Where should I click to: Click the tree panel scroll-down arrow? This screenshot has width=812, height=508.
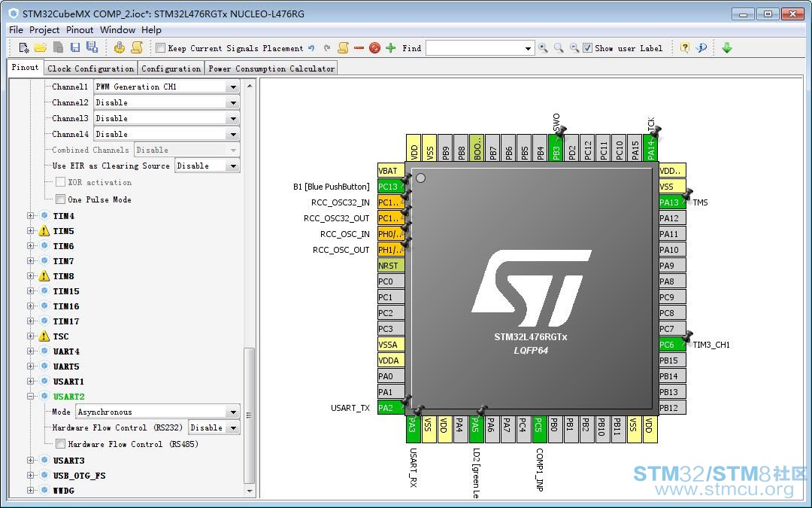click(250, 491)
